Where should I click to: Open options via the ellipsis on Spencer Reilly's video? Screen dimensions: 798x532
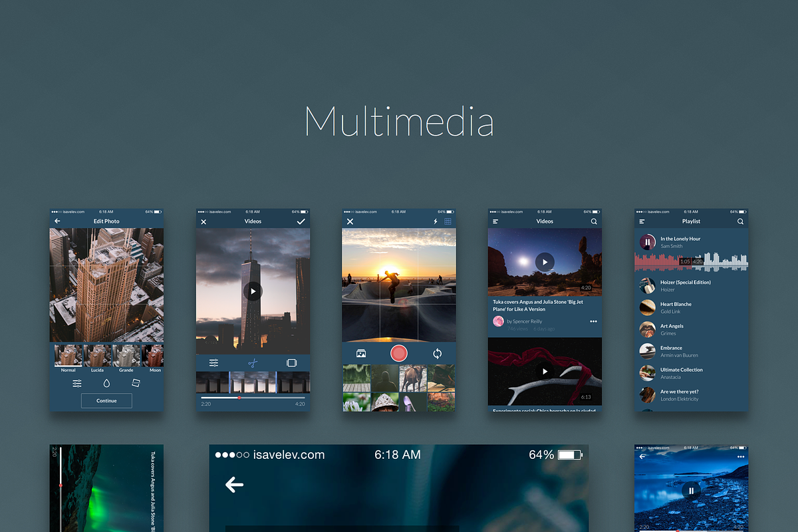pos(593,321)
